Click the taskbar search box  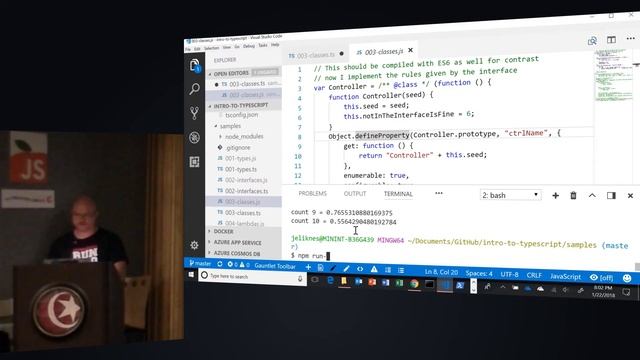point(252,277)
